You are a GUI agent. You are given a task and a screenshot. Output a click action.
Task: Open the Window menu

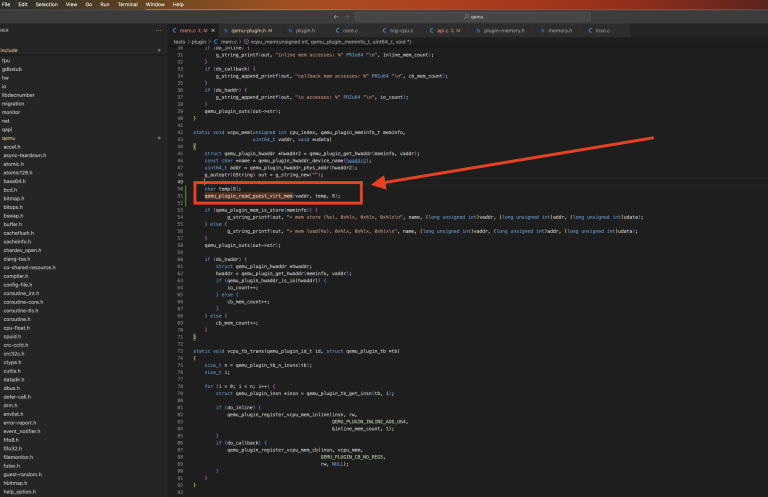tap(155, 4)
